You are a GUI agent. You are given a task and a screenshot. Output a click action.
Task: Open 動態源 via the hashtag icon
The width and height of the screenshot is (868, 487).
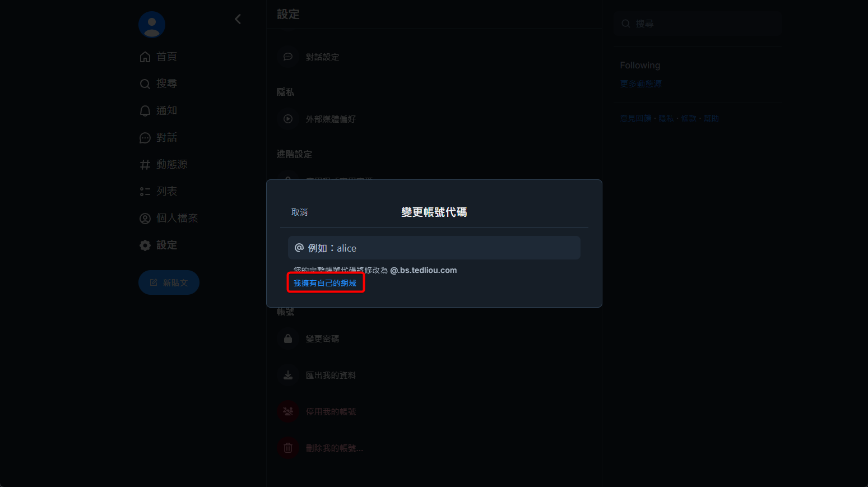pos(145,164)
